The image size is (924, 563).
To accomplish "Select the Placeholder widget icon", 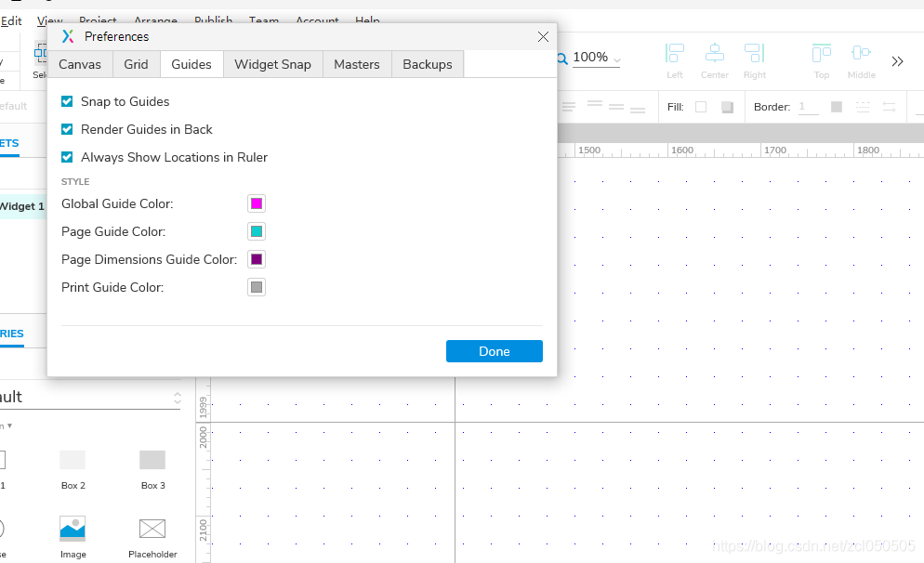I will point(152,529).
